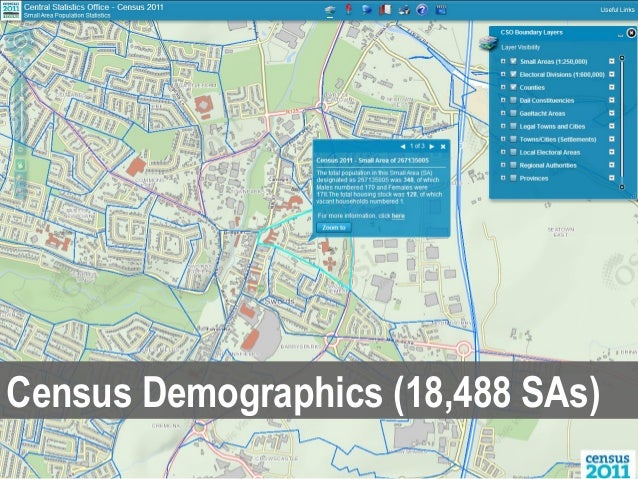Close the CSO Boundary Layers panel
Viewport: 638px width, 479px height.
pyautogui.click(x=631, y=33)
